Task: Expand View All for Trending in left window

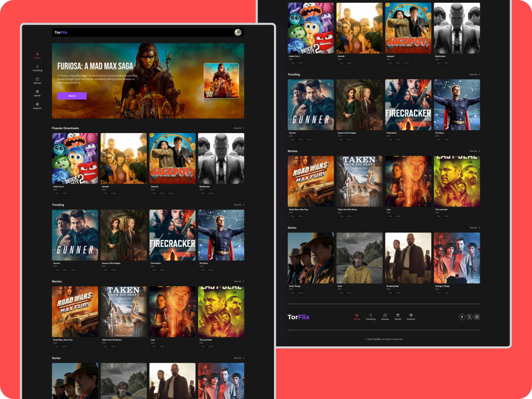Action: (x=239, y=205)
